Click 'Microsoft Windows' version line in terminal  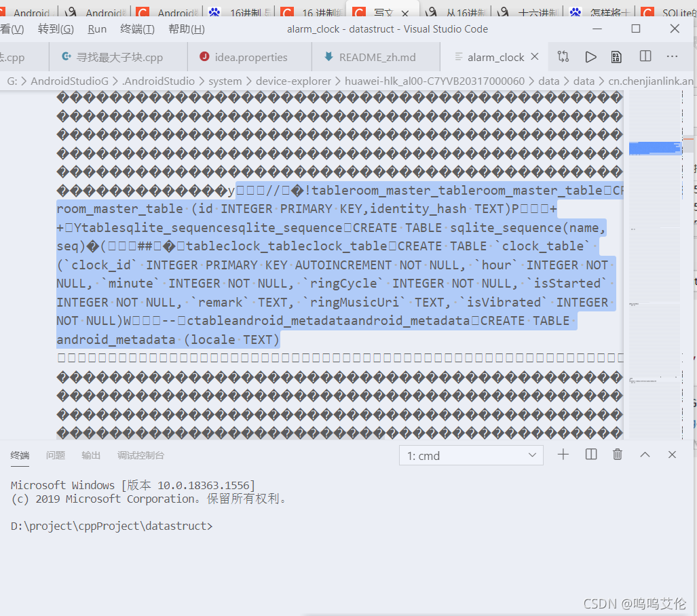point(133,485)
